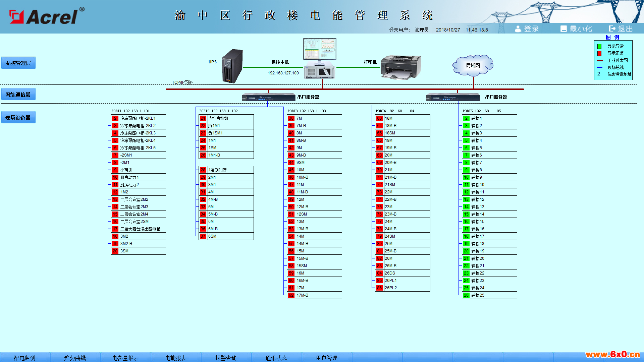Switch to 趋势曲线 tab
Image resolution: width=644 pixels, height=362 pixels.
pyautogui.click(x=75, y=358)
